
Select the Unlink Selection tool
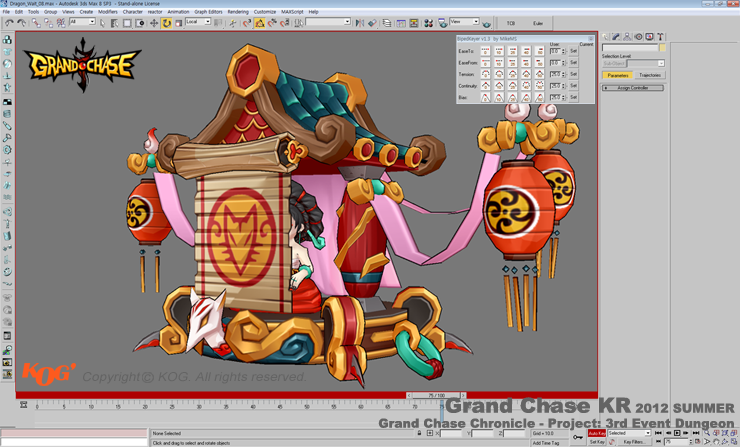[x=49, y=23]
